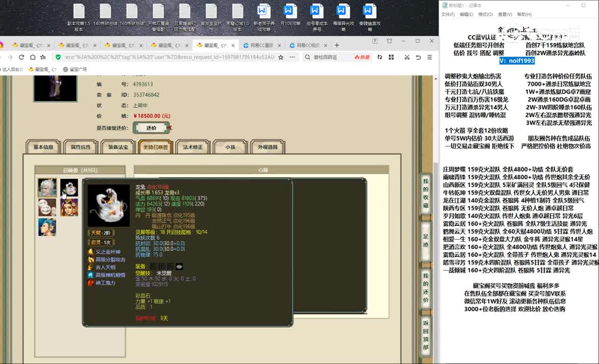This screenshot has height=364, width=599.
Task: Open Notepad 帮助(H) menu
Action: pos(524,14)
